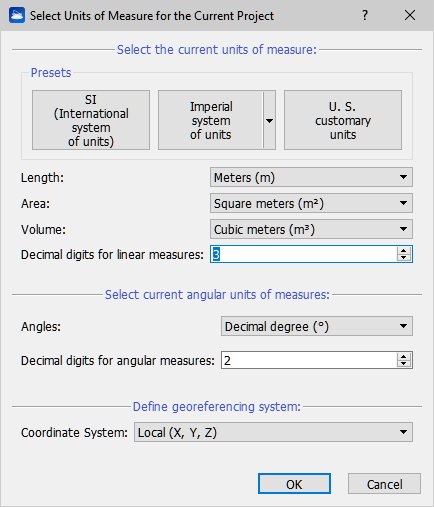This screenshot has width=434, height=507.
Task: Decrease decimal digits for linear measures
Action: click(x=404, y=258)
